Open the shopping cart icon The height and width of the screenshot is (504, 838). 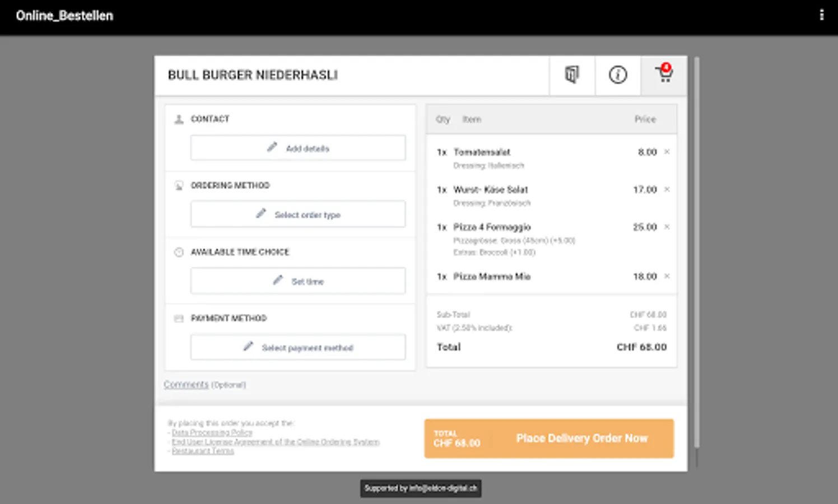(664, 74)
